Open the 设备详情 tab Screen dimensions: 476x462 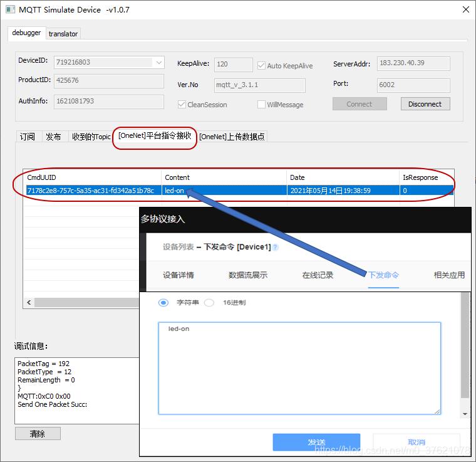pos(178,275)
